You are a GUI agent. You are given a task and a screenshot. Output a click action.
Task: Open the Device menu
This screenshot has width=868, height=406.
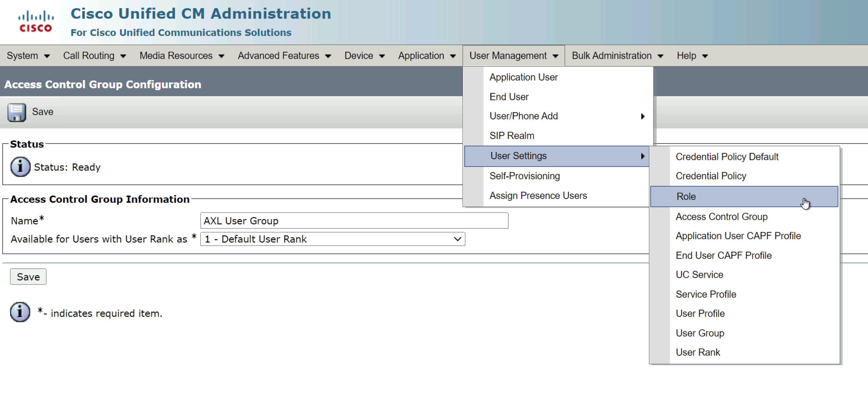point(365,56)
